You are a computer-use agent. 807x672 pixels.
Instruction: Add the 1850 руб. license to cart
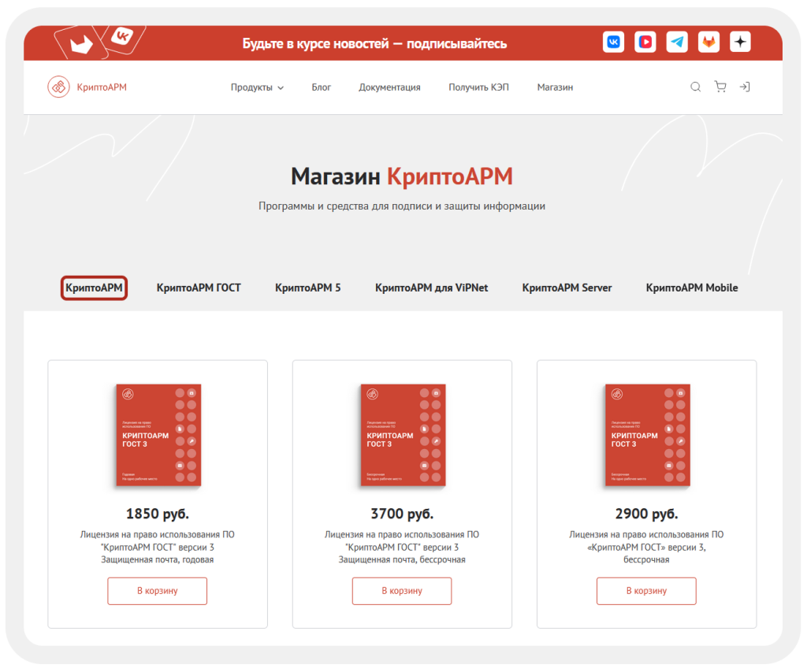157,591
